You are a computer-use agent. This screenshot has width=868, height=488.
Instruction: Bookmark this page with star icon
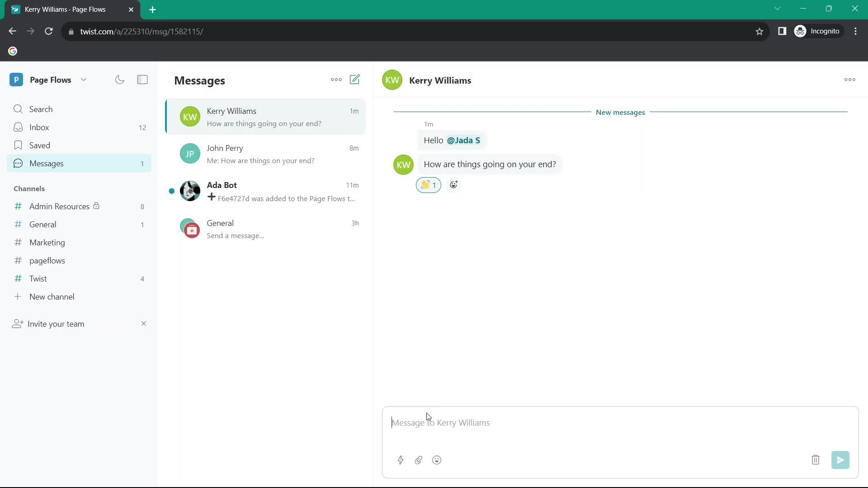click(x=759, y=31)
